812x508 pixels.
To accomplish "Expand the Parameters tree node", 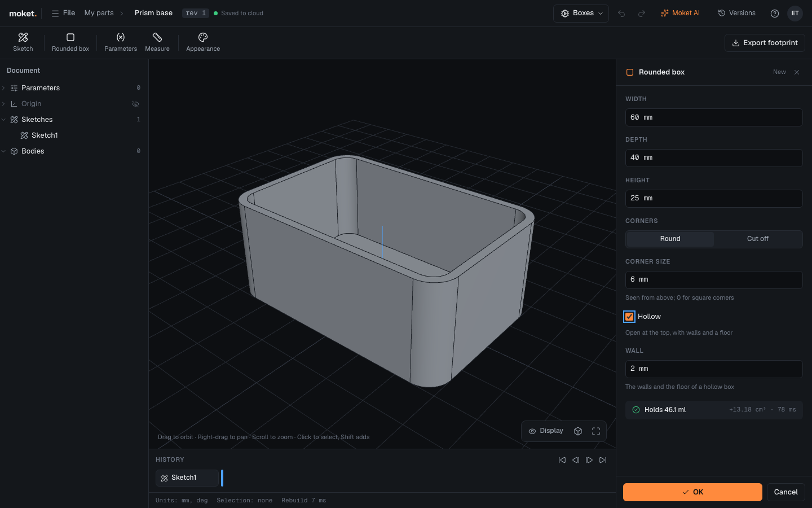I will pos(4,88).
